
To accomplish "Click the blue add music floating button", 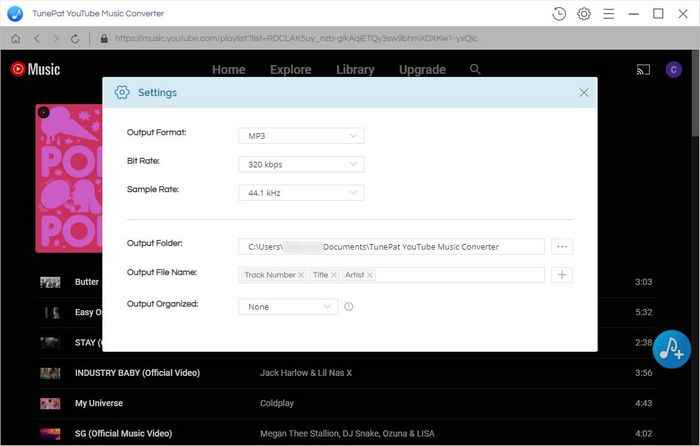I will coord(671,348).
